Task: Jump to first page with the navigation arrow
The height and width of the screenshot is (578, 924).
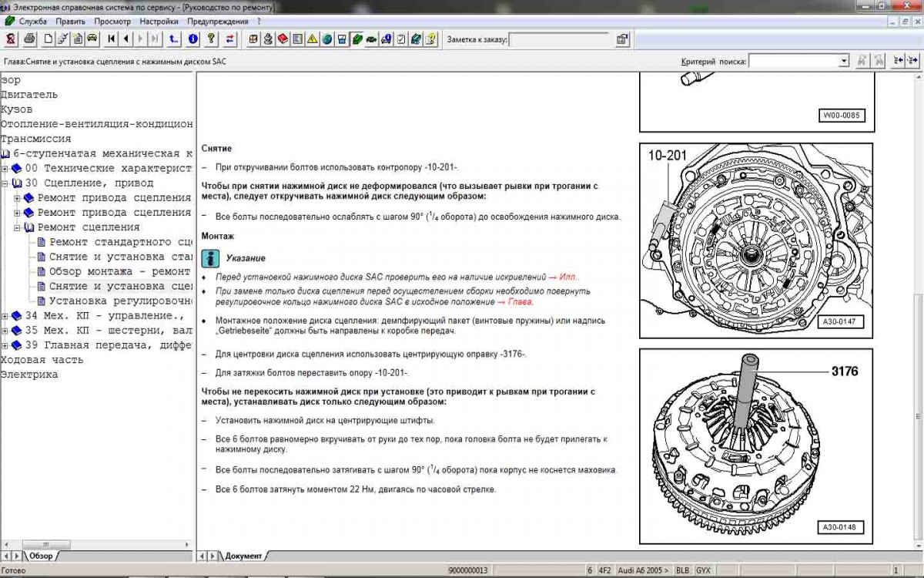Action: (112, 39)
